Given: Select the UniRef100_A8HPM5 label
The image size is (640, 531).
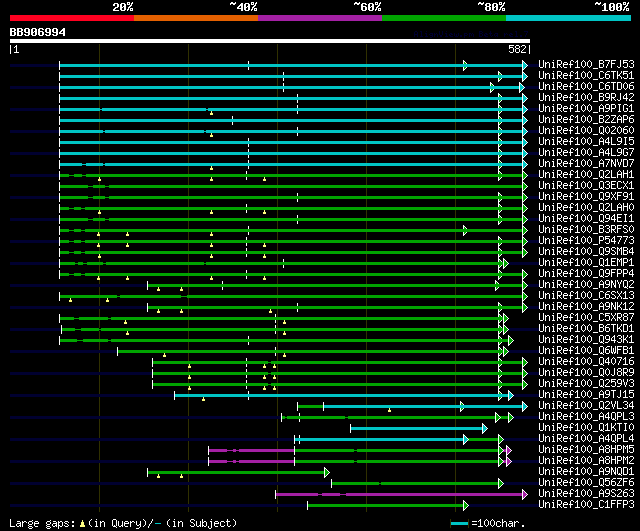Looking at the screenshot, I should point(586,450).
